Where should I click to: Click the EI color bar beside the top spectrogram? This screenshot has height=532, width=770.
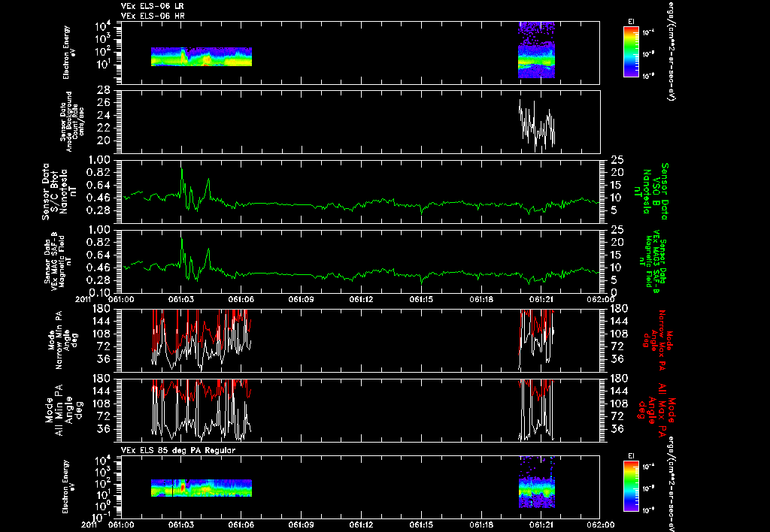[x=631, y=52]
